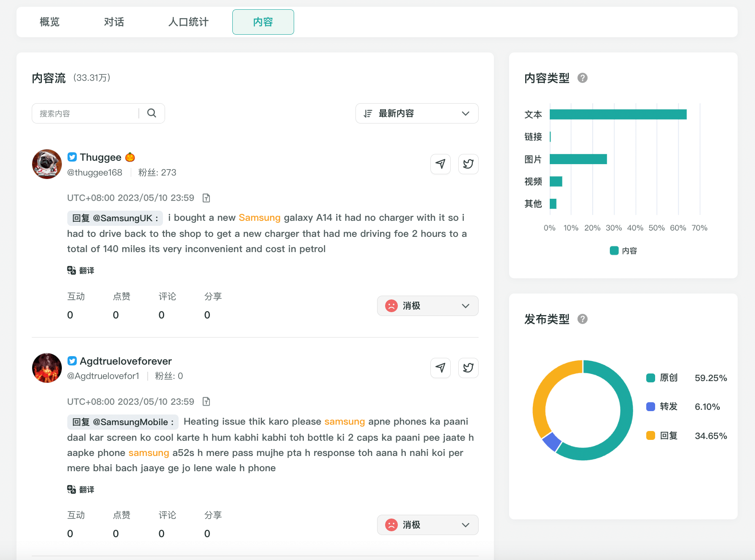Image resolution: width=755 pixels, height=560 pixels.
Task: Click the send icon on Agdtrueloveforever's post
Action: pyautogui.click(x=440, y=368)
